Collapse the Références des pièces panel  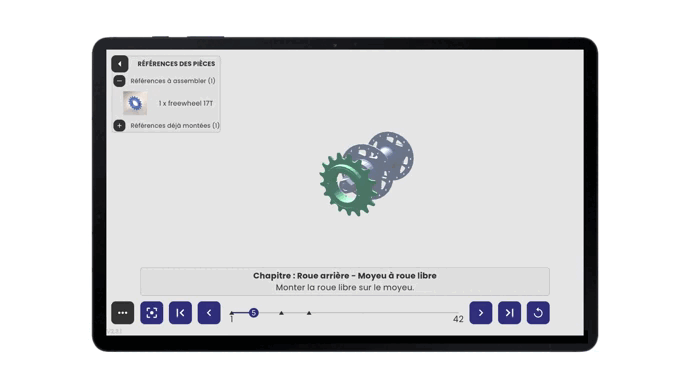pos(120,64)
